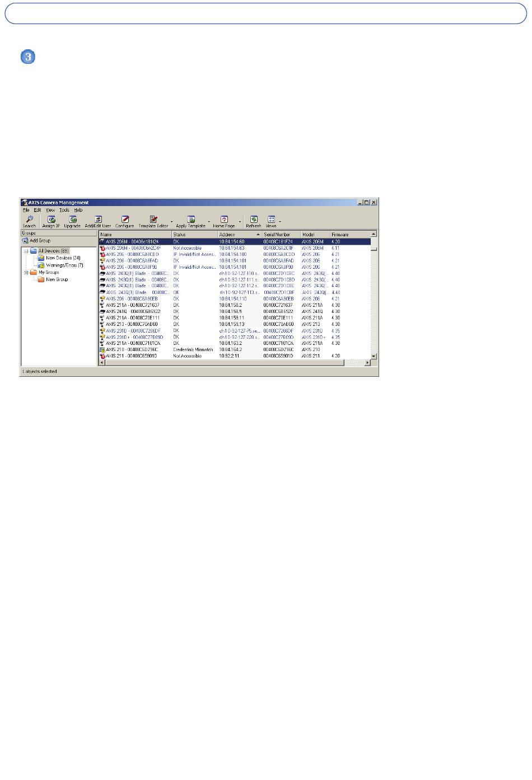Sort by the Address column header
This screenshot has height=780, width=532.
[x=240, y=235]
